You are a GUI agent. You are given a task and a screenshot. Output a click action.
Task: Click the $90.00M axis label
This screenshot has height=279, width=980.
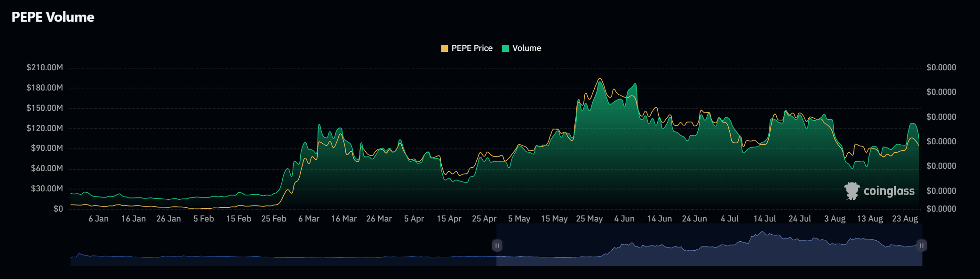pyautogui.click(x=47, y=148)
